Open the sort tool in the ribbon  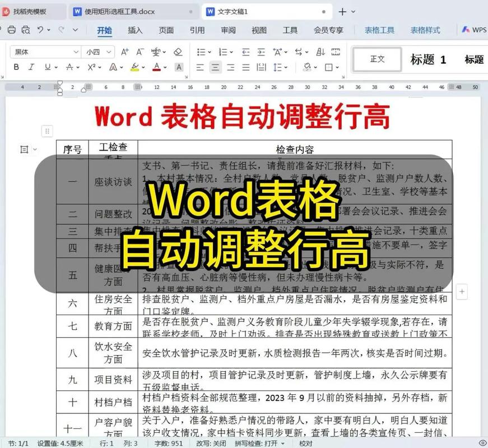point(320,52)
